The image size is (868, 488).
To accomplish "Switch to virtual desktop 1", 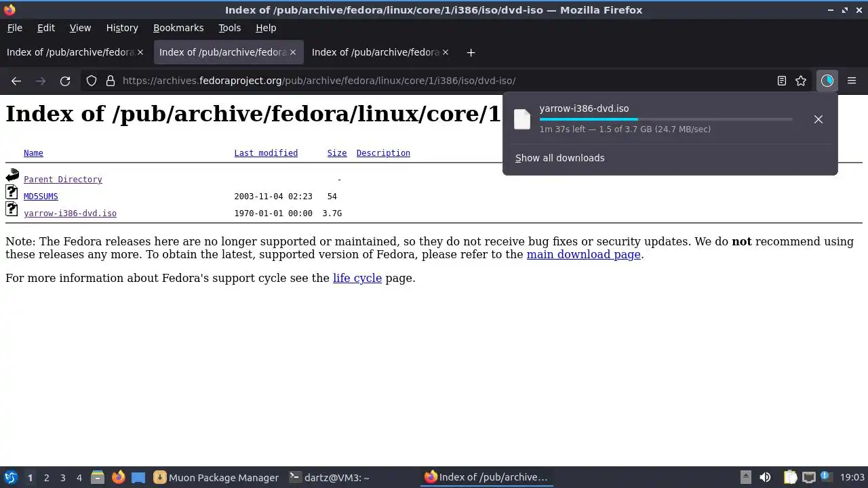I will [30, 478].
